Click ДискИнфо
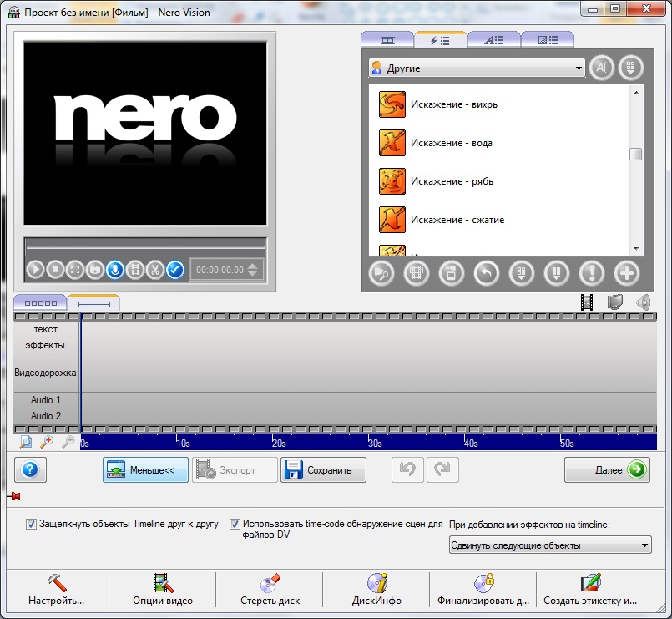Screen dimensions: 672x619 pos(376,590)
